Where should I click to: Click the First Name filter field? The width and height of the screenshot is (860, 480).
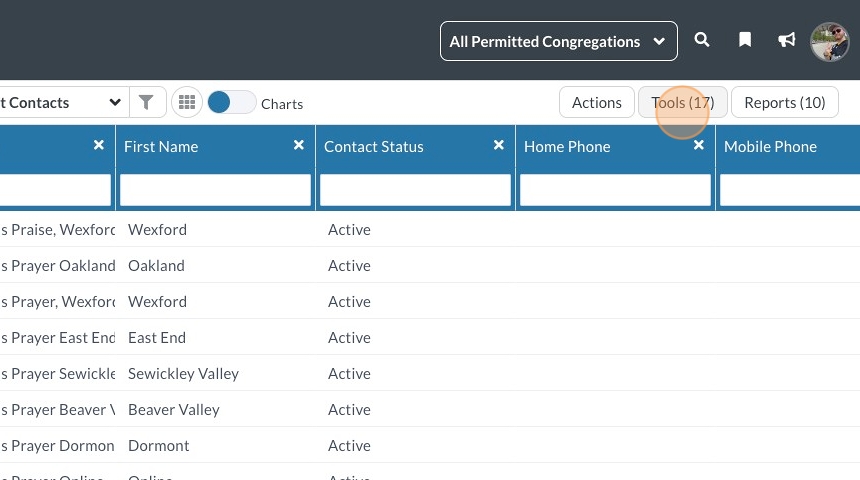pyautogui.click(x=215, y=190)
